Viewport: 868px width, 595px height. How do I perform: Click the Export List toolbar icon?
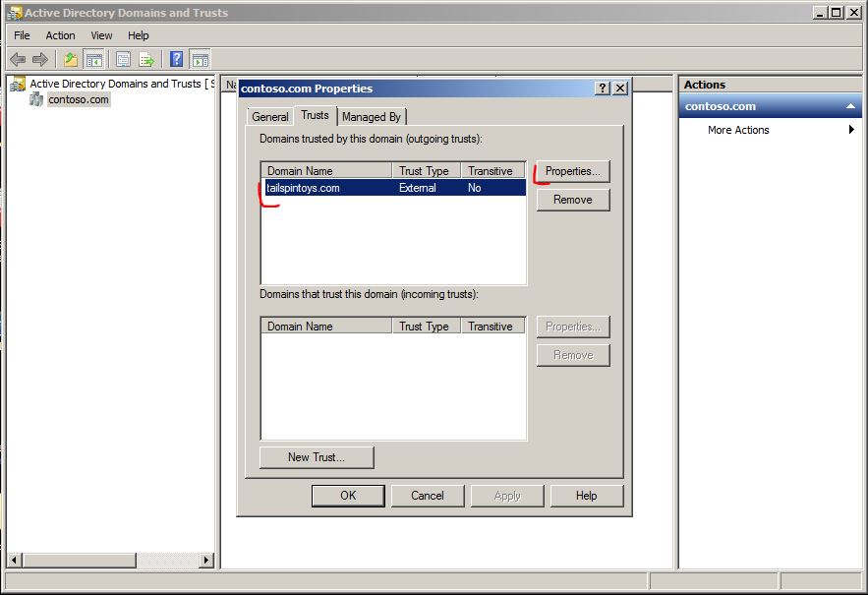click(146, 59)
